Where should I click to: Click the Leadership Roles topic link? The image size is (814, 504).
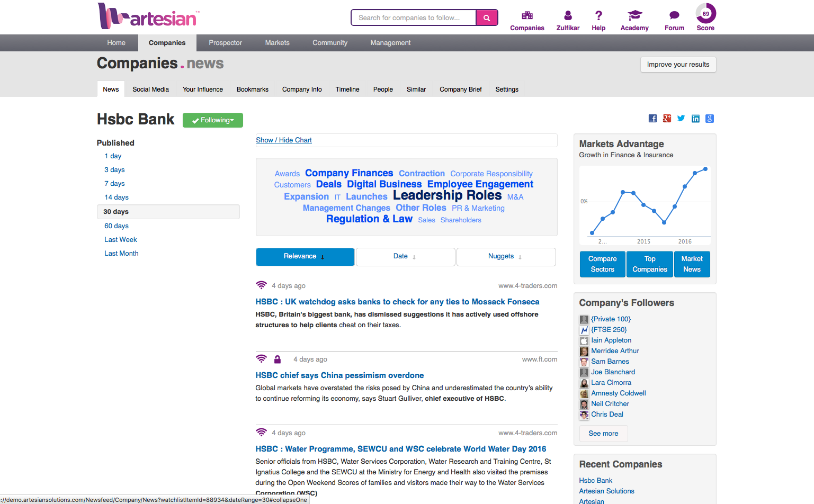pos(447,195)
